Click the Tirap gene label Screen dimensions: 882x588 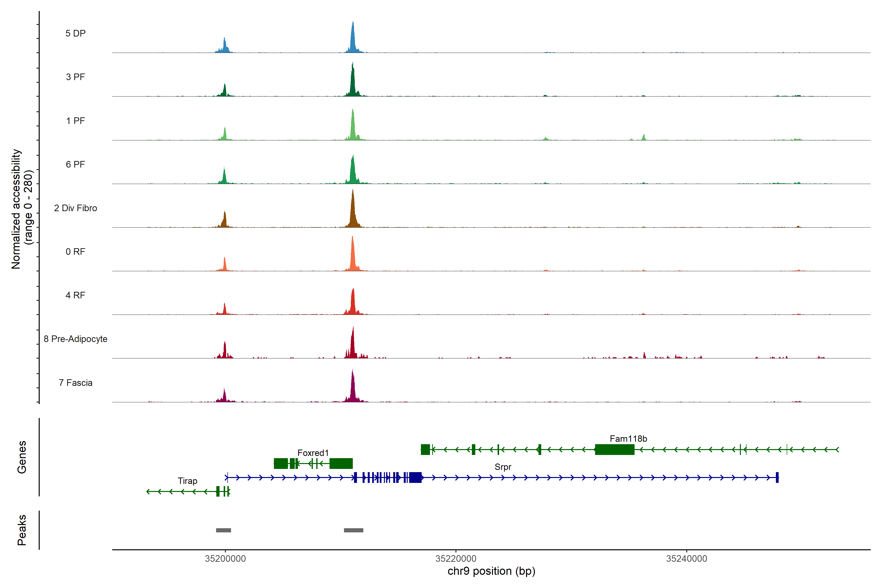coord(187,481)
